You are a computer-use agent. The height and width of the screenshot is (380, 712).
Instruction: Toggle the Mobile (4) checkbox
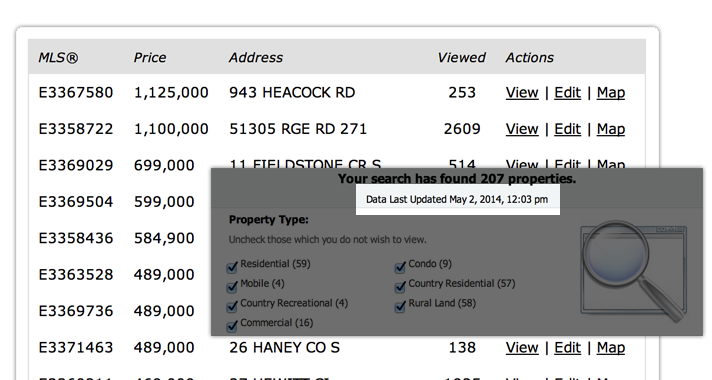[x=232, y=286]
